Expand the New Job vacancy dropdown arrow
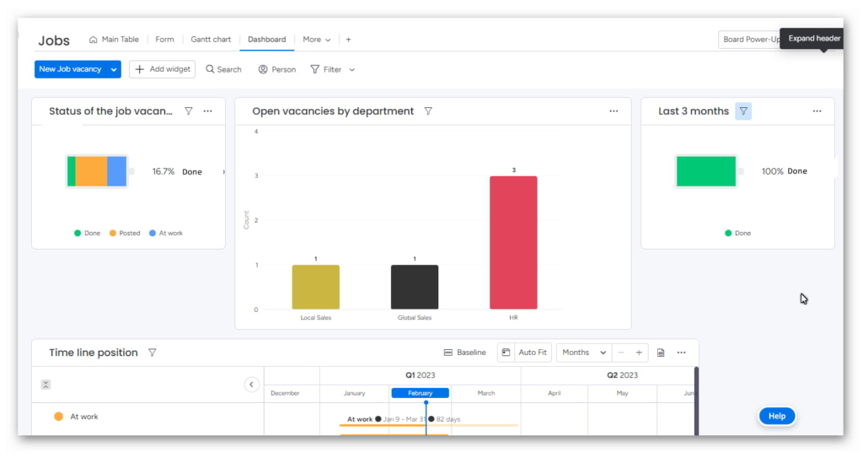Image resolution: width=868 pixels, height=474 pixels. (114, 69)
